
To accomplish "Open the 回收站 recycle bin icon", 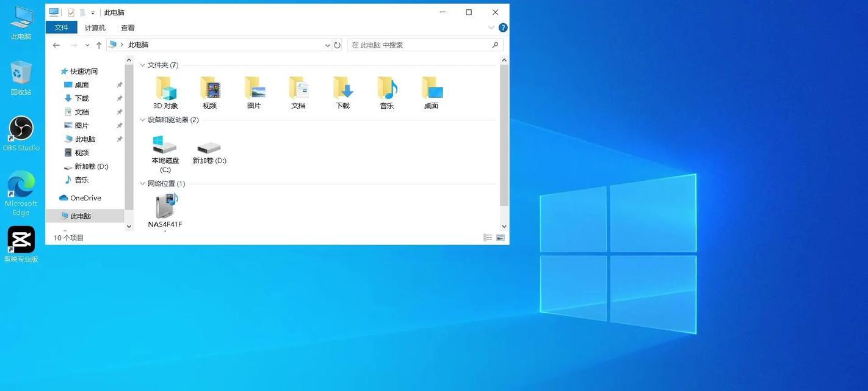I will pos(21,73).
